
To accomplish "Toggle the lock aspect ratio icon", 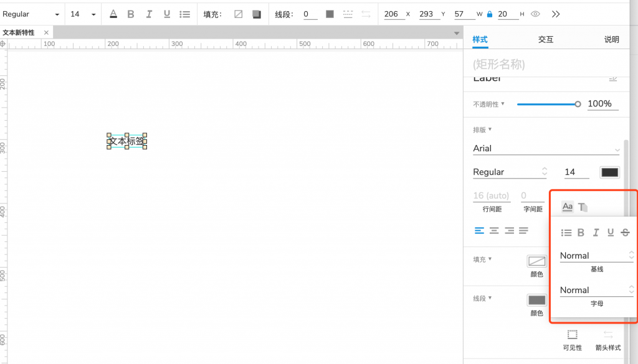I will (x=489, y=14).
